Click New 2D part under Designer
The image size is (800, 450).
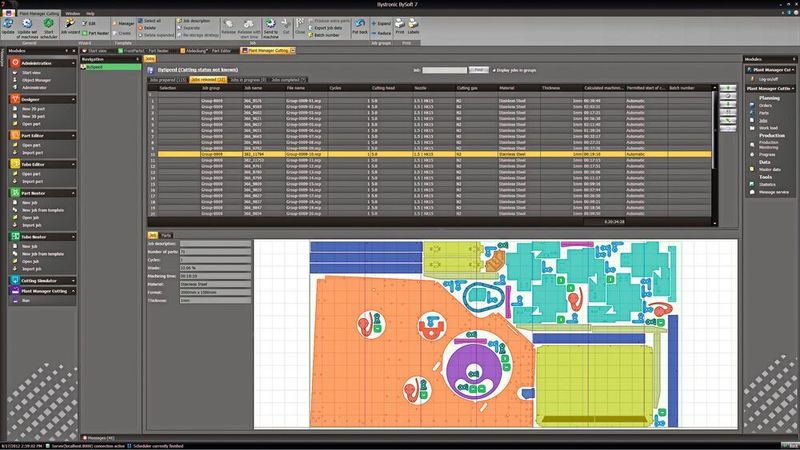pos(33,109)
